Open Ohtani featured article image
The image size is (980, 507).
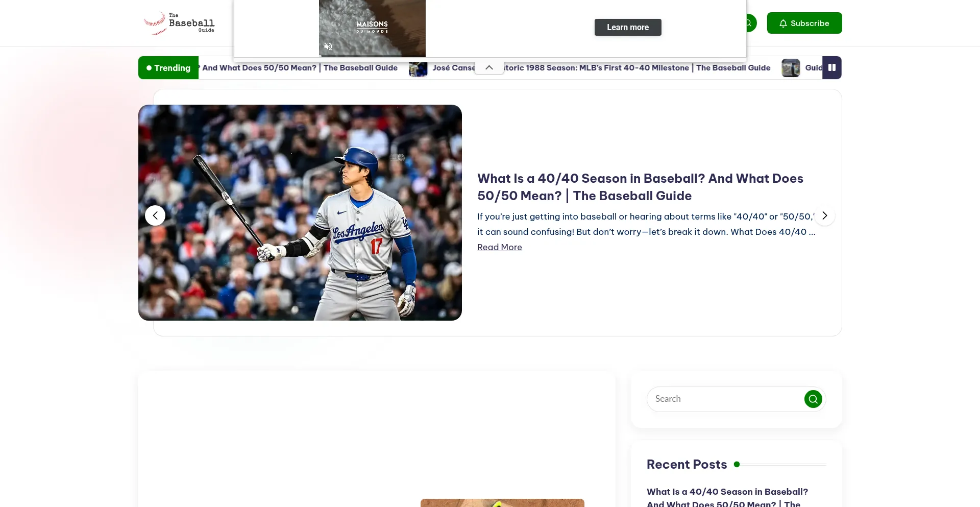[300, 212]
